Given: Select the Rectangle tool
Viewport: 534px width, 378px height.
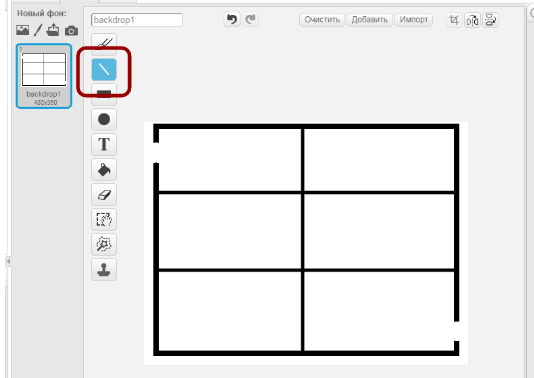Looking at the screenshot, I should tap(104, 94).
